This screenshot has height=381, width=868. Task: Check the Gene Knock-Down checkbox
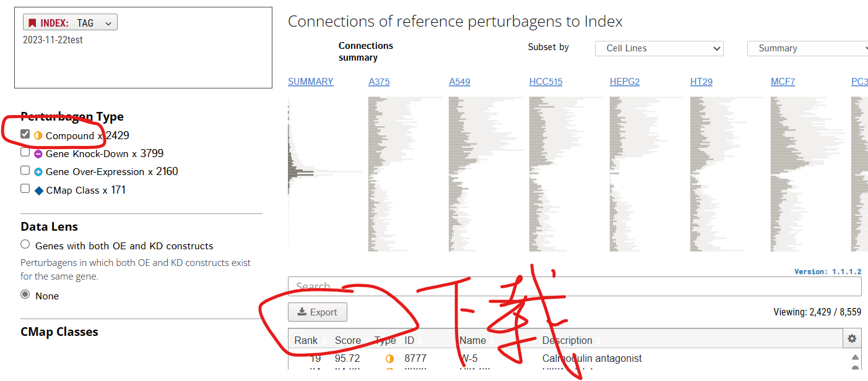(x=25, y=152)
